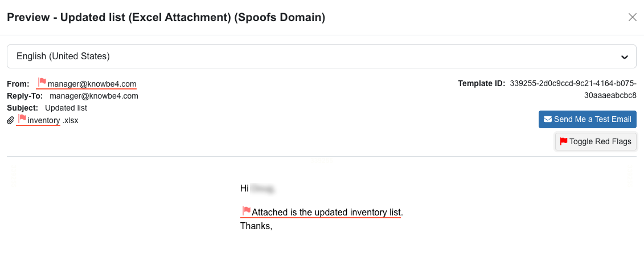Screen dimensions: 644x269
Task: Click the envelope icon on the test email button
Action: [x=548, y=119]
